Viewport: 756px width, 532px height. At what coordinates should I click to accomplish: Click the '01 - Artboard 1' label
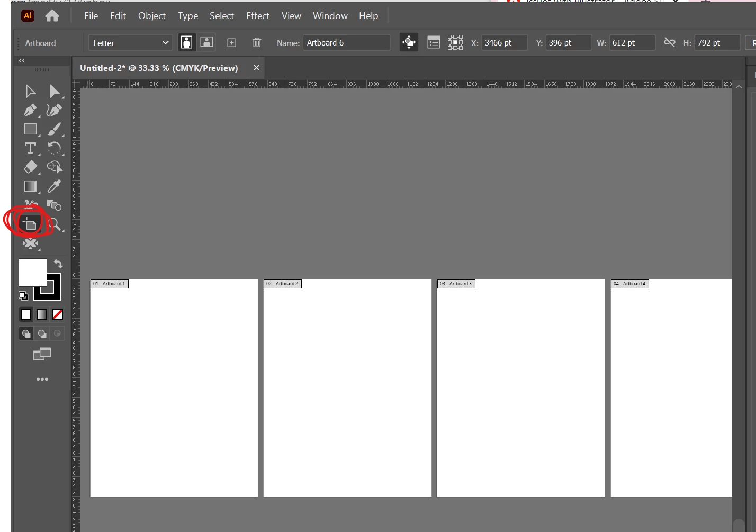[x=109, y=284]
